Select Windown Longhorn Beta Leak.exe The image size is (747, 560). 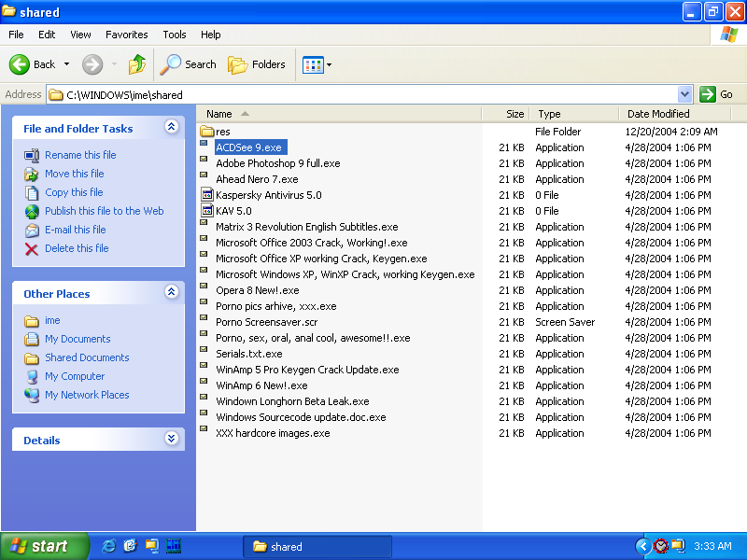(x=292, y=401)
